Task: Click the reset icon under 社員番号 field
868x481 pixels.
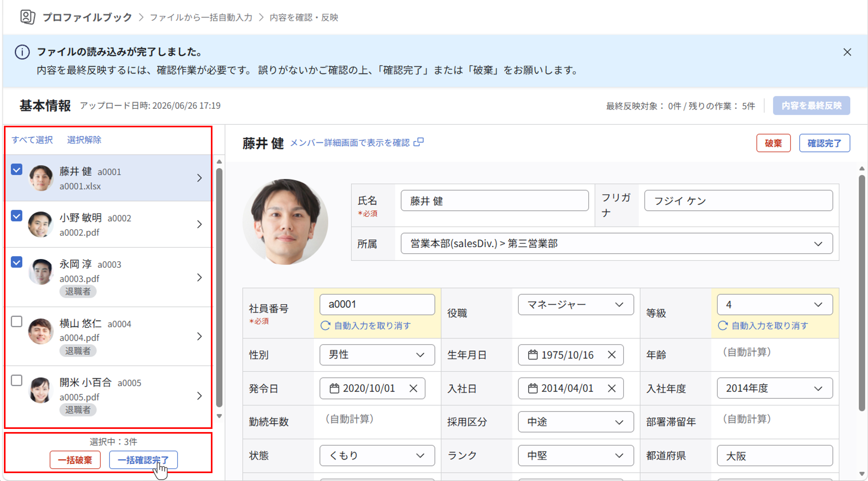Action: pos(325,326)
